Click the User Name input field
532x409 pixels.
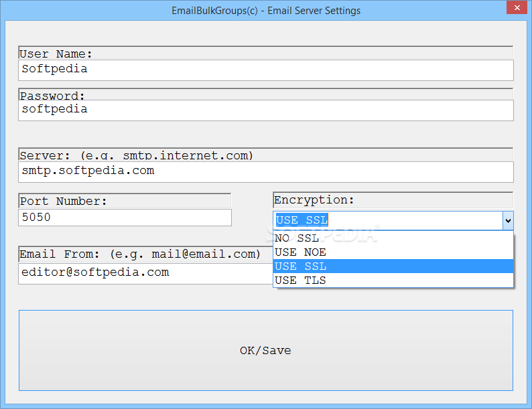click(265, 70)
